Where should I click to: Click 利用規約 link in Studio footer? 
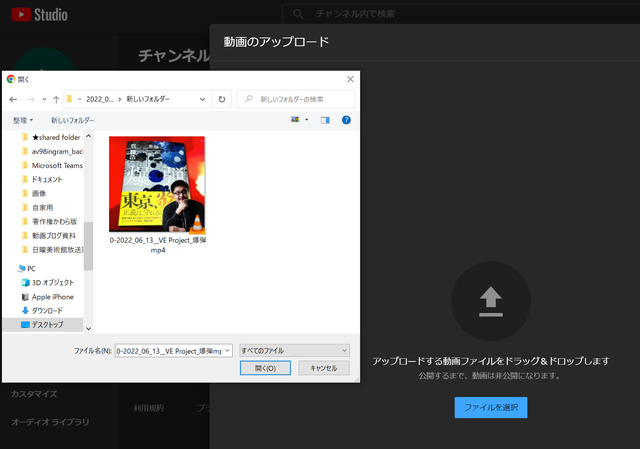[x=149, y=408]
